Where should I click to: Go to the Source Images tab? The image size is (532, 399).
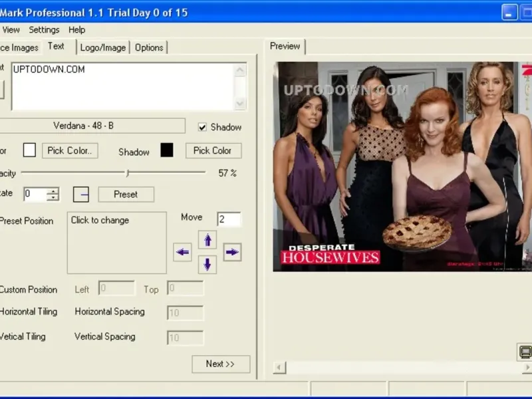pyautogui.click(x=20, y=47)
